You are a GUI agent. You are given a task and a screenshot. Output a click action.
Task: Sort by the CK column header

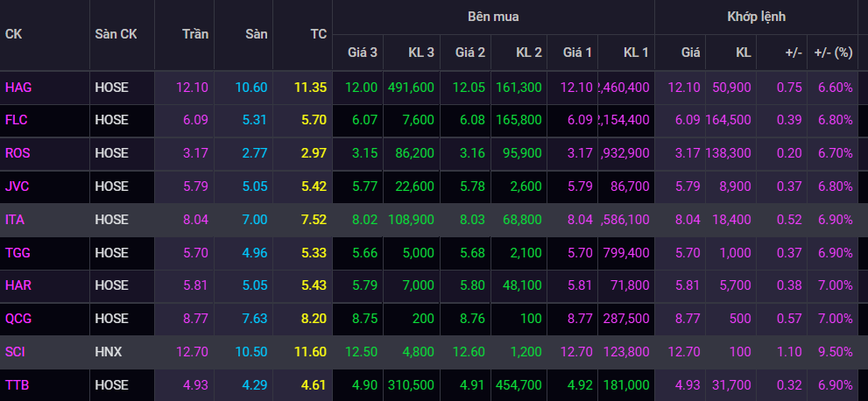click(13, 34)
